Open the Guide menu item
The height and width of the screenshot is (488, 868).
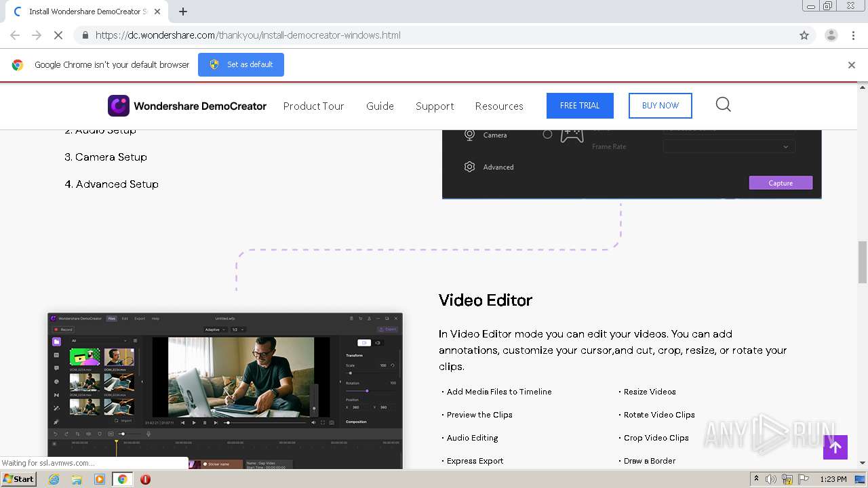pyautogui.click(x=380, y=106)
